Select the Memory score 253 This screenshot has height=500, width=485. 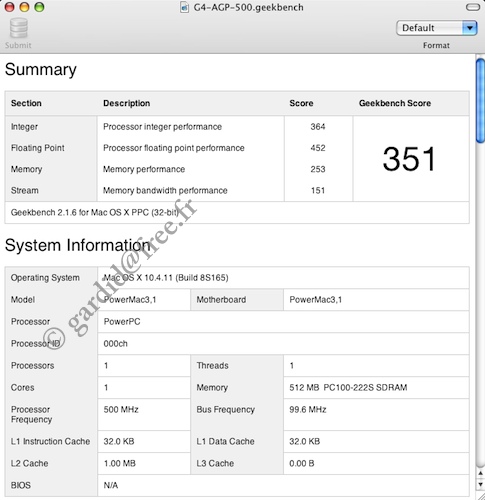coord(318,169)
